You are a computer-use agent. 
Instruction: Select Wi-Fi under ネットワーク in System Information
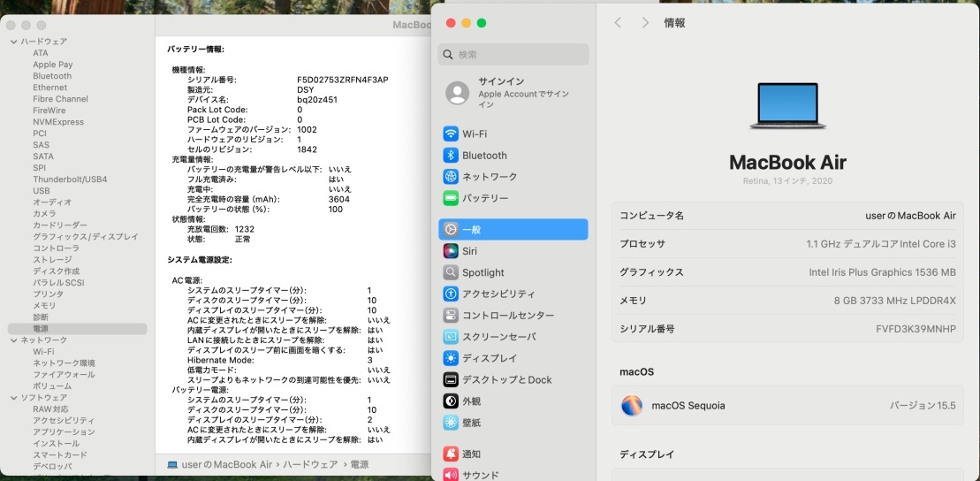point(43,352)
